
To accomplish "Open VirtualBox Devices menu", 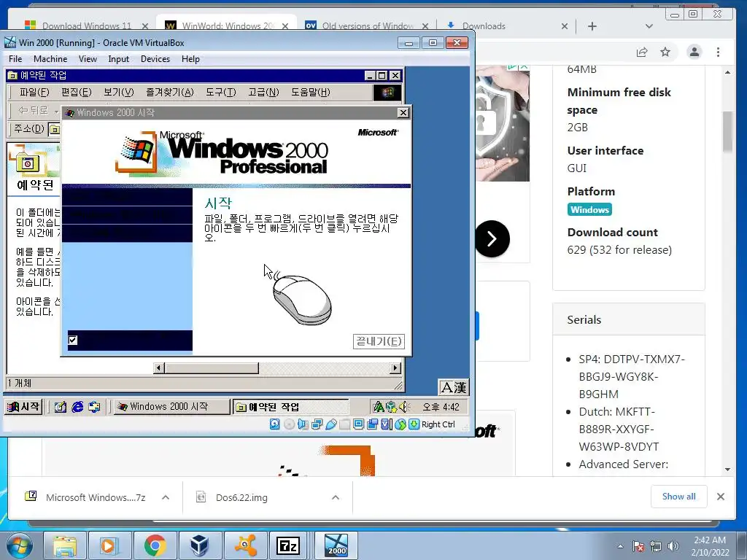I will pyautogui.click(x=155, y=58).
